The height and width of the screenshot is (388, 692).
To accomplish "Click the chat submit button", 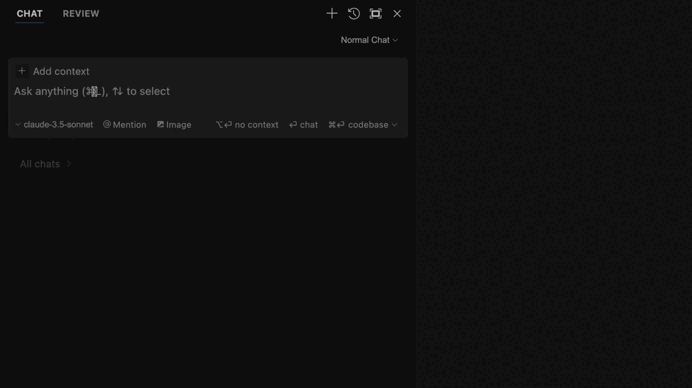I will pos(303,125).
